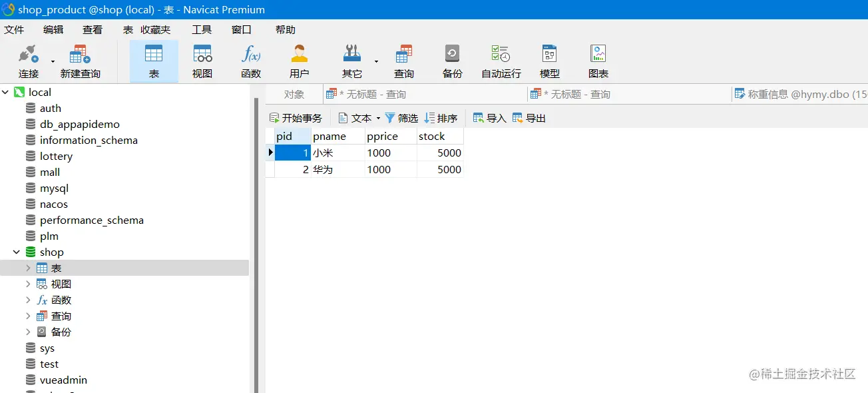Image resolution: width=868 pixels, height=393 pixels.
Task: Switch to 称重信息 @hymy.dbo tab
Action: click(x=800, y=95)
